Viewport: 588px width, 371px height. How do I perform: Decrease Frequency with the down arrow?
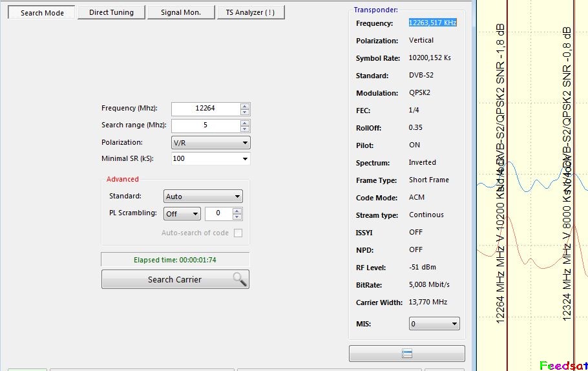click(x=244, y=112)
